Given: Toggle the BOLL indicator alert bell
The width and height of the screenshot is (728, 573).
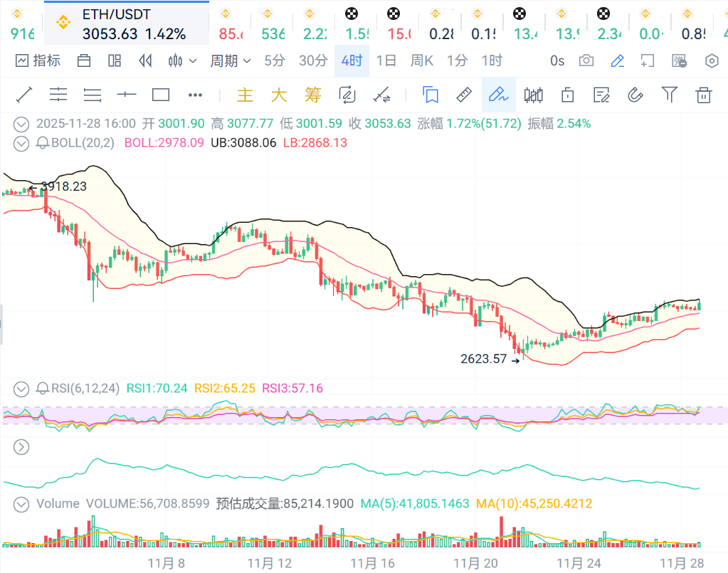Looking at the screenshot, I should [43, 143].
